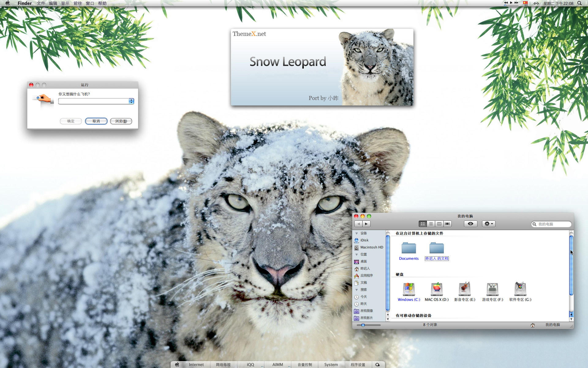Click the run dialog command text field
588x368 pixels.
(93, 101)
